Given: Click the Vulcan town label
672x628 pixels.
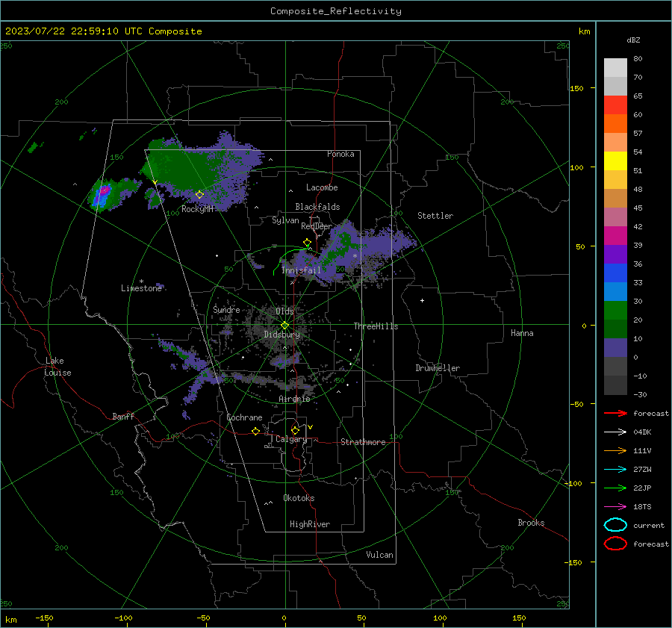Looking at the screenshot, I should tap(379, 555).
